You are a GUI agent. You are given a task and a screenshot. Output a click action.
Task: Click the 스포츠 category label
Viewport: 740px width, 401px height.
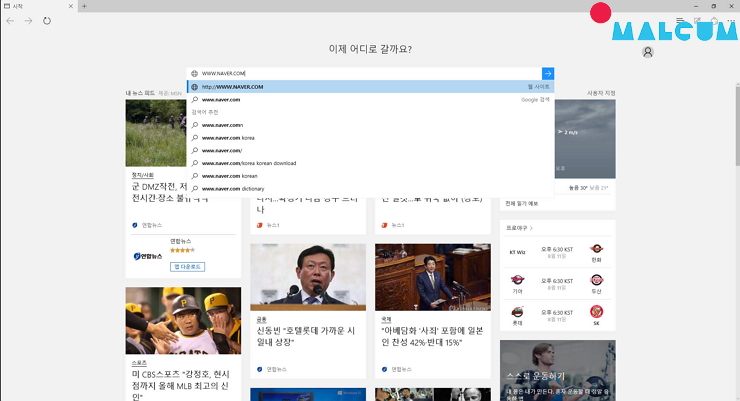[x=139, y=363]
